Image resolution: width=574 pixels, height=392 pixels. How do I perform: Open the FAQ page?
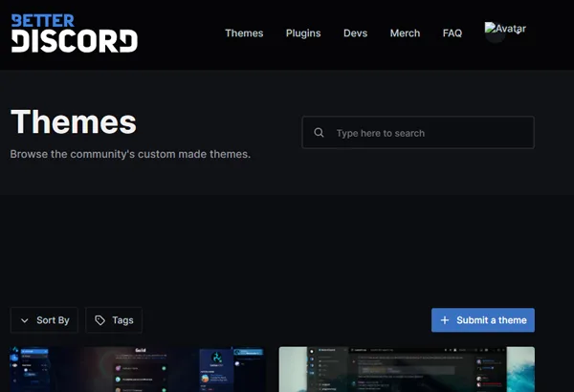(x=453, y=33)
